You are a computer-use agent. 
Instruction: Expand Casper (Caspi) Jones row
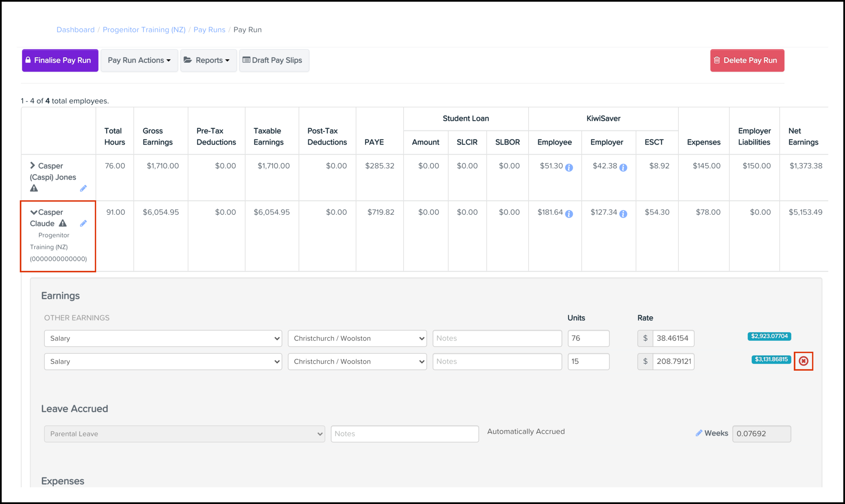pyautogui.click(x=33, y=165)
